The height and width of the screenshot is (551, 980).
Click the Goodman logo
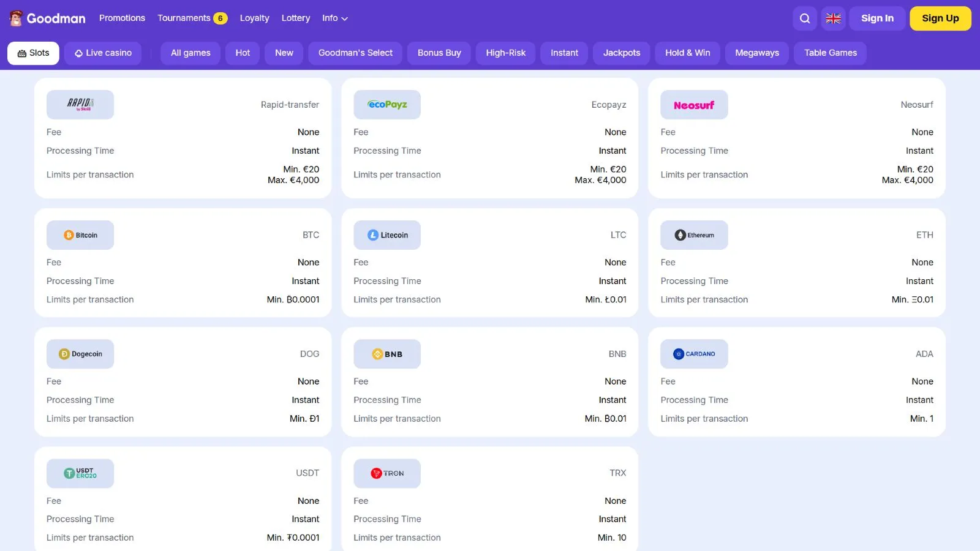click(x=48, y=18)
